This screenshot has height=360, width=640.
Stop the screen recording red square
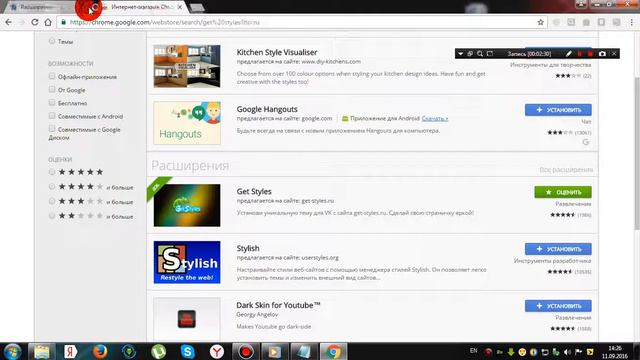point(590,54)
